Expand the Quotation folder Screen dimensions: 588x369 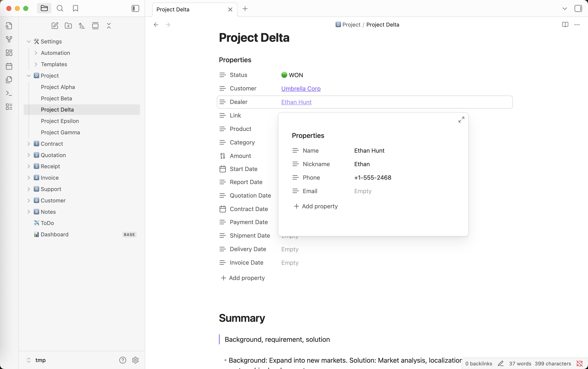pyautogui.click(x=28, y=155)
